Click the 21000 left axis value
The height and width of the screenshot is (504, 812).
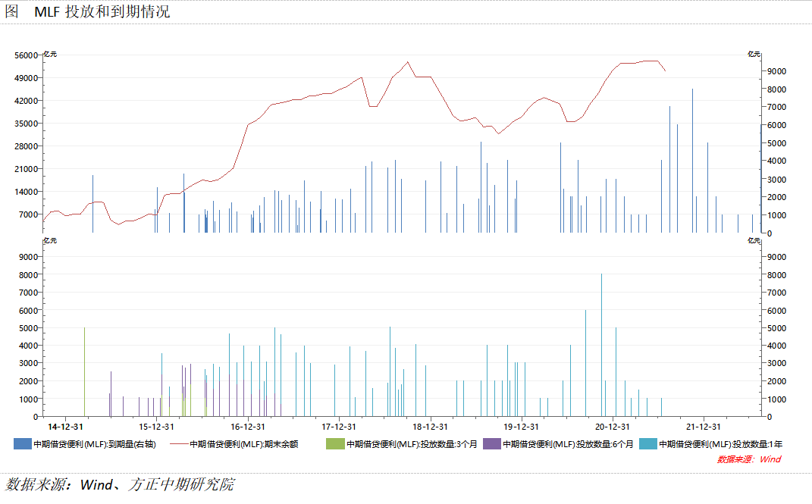[x=27, y=169]
